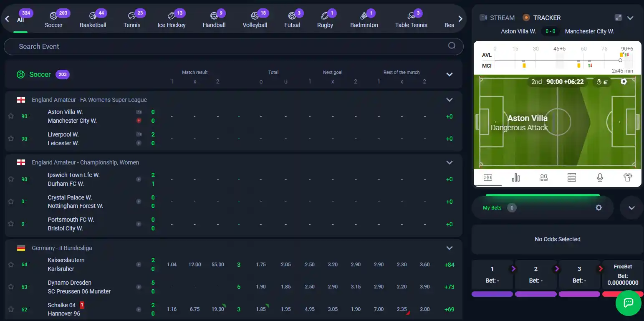Open tracker for Portsmouth FC W. match
644x321 pixels.
[139, 224]
